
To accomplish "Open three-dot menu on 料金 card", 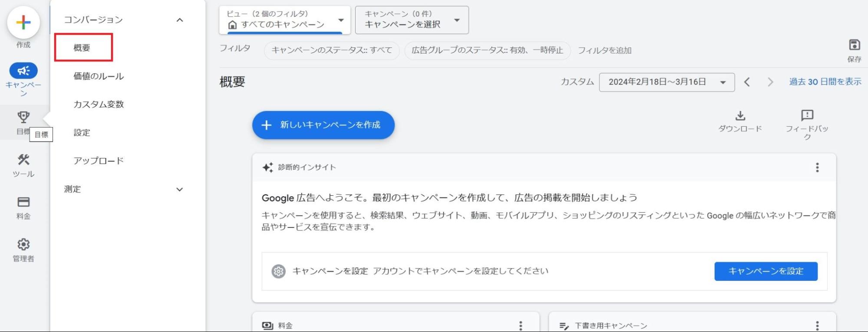I will coord(521,325).
